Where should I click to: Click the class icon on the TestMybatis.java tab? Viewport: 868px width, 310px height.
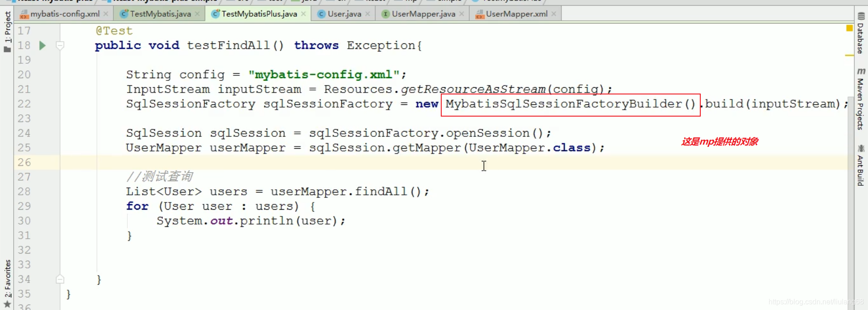pyautogui.click(x=124, y=14)
